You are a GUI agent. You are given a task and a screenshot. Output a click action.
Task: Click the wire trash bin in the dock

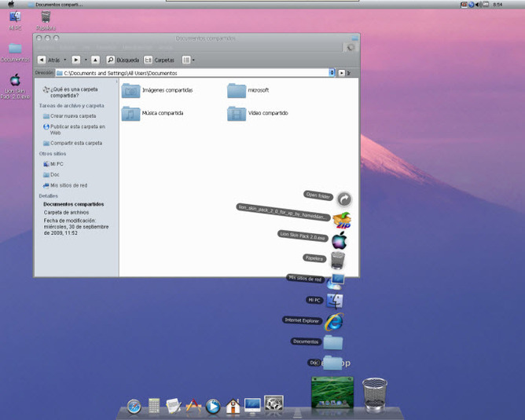click(x=375, y=394)
